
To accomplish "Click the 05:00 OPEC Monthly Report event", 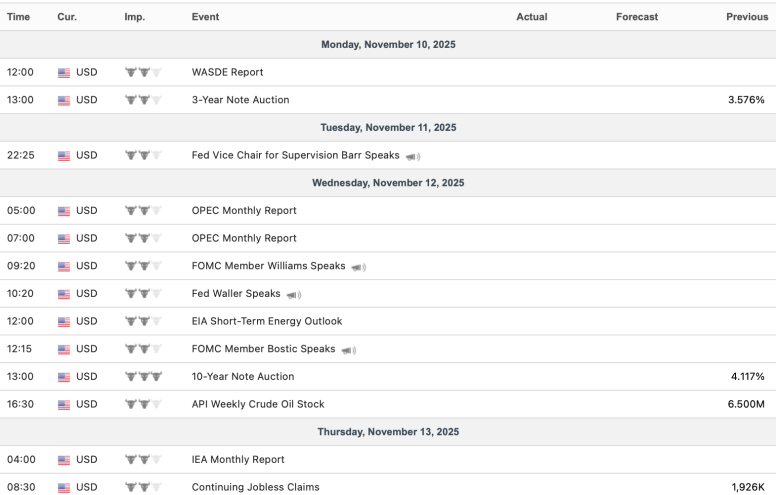I will [x=243, y=211].
